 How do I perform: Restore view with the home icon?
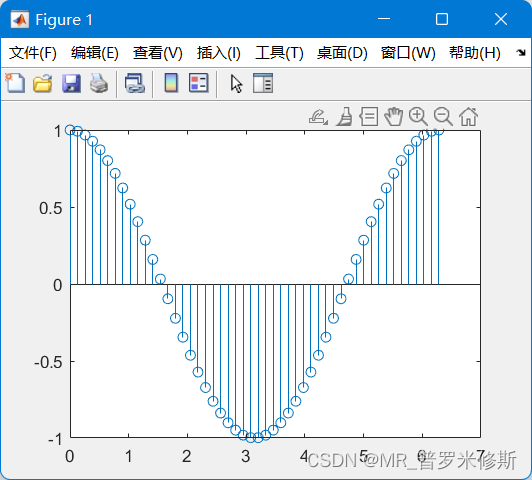tap(469, 117)
